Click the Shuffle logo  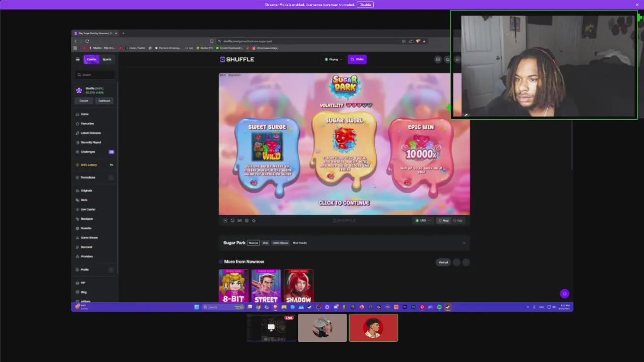point(237,59)
